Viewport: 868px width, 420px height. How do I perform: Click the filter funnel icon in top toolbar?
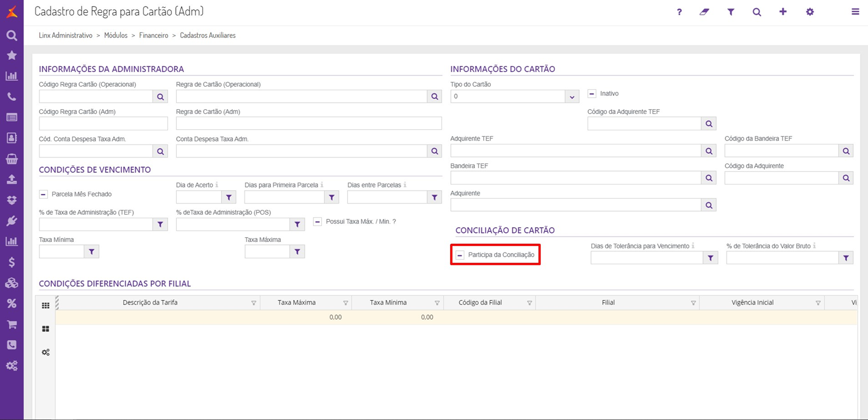tap(731, 12)
